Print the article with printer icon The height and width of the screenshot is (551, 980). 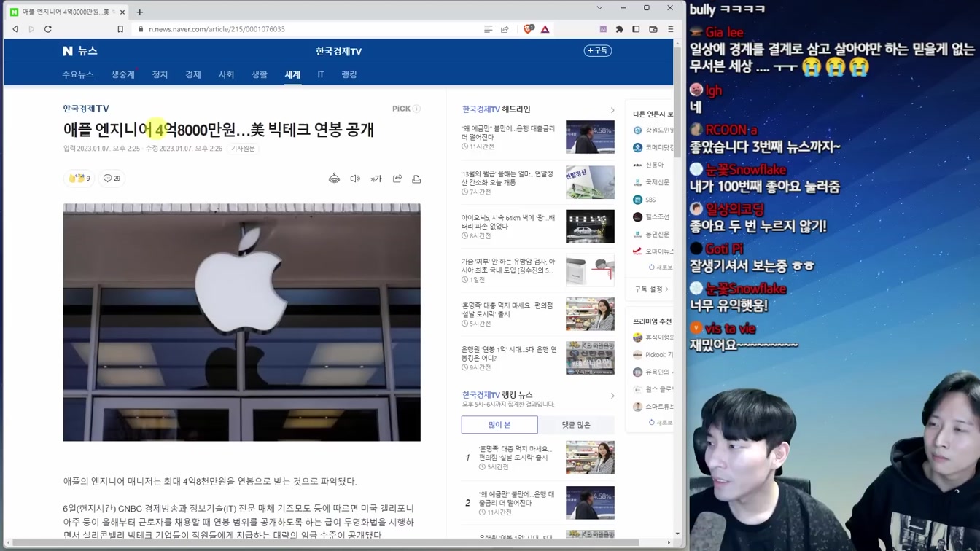[416, 179]
